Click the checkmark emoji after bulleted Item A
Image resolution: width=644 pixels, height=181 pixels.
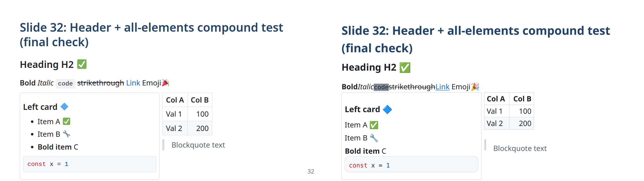(66, 121)
